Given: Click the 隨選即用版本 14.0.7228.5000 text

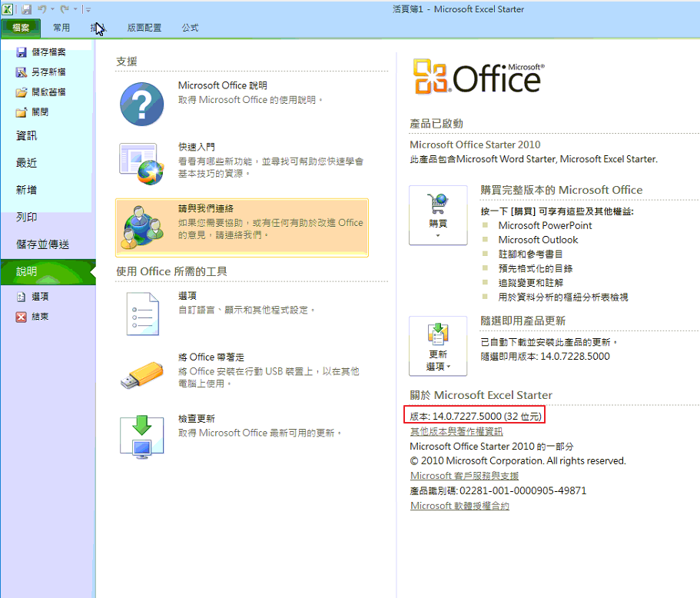Looking at the screenshot, I should click(x=545, y=357).
